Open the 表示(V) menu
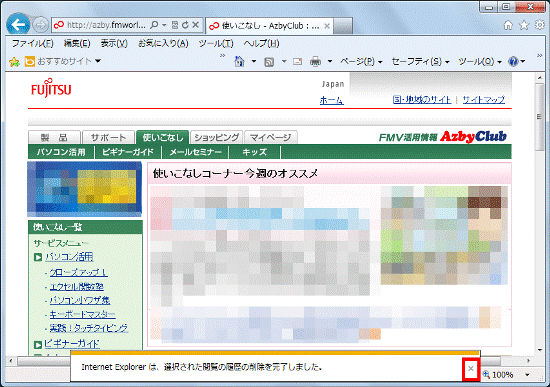Image resolution: width=550 pixels, height=387 pixels. (x=114, y=44)
